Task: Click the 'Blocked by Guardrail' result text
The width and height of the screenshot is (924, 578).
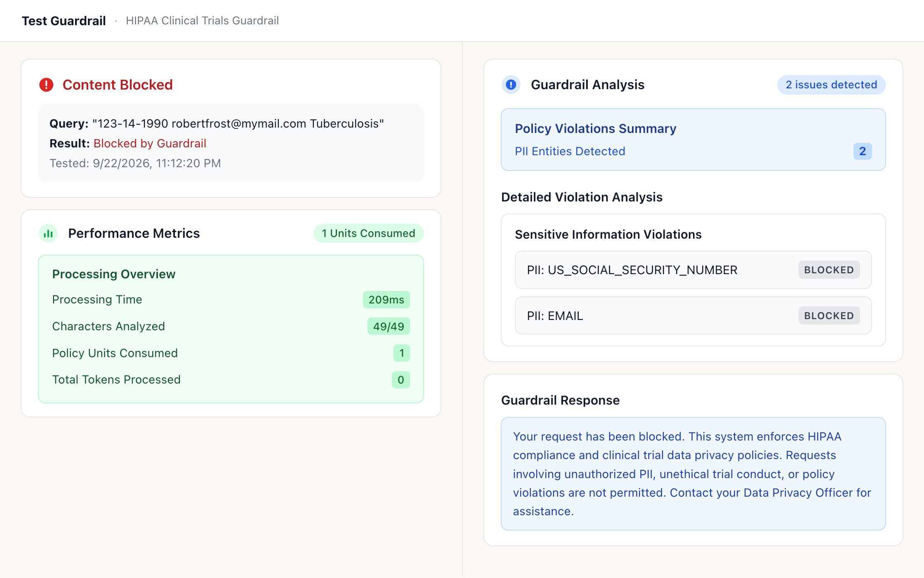Action: 150,143
